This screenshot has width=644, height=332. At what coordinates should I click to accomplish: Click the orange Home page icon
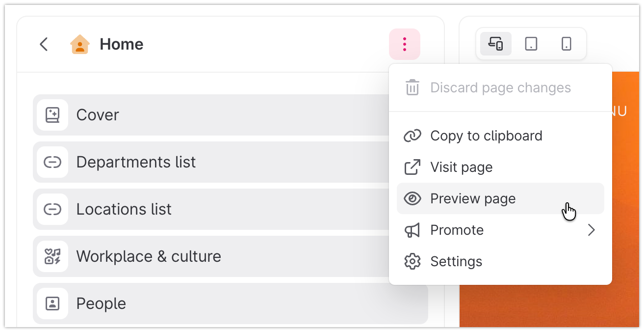coord(79,44)
